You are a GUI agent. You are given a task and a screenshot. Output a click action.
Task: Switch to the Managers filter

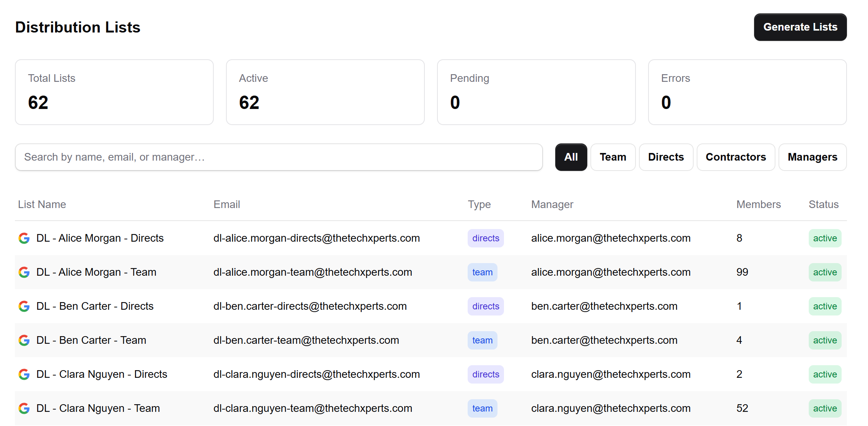pos(812,157)
